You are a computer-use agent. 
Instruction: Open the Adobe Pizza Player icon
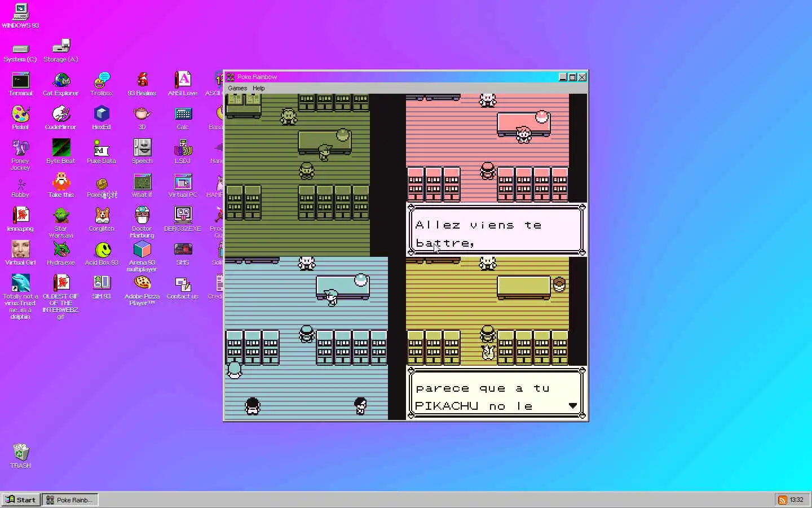[x=142, y=291]
